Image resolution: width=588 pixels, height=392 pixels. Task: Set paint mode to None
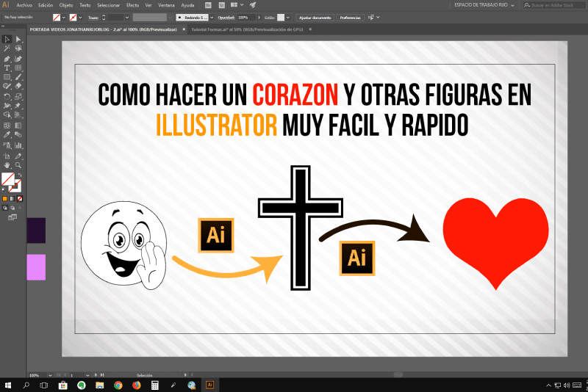pos(20,199)
